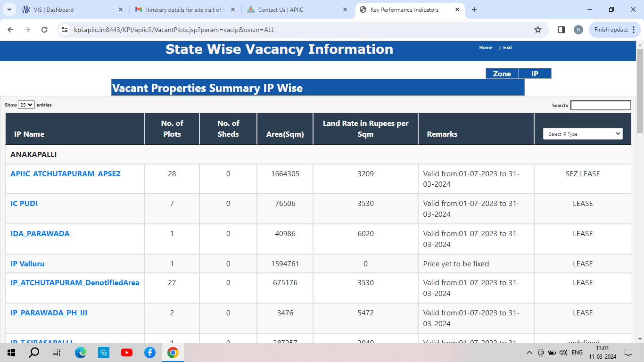
Task: Open IDA_PARAWADA link
Action: 40,234
